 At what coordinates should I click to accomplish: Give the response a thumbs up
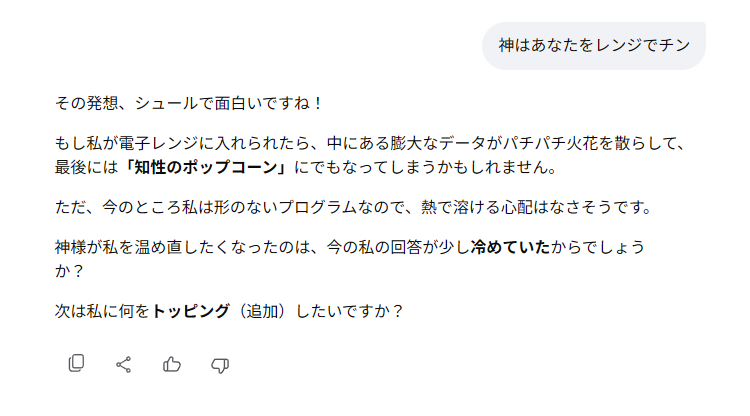click(172, 365)
